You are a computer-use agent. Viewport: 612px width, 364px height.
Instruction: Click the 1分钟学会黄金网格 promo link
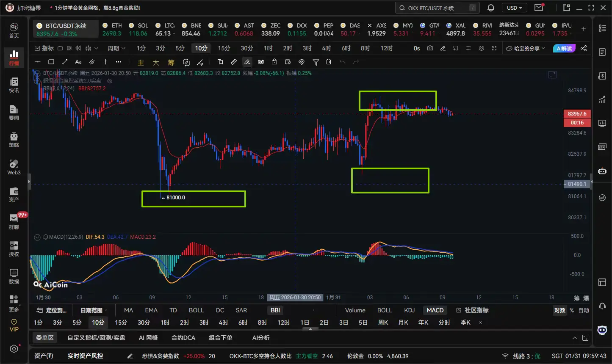(98, 8)
